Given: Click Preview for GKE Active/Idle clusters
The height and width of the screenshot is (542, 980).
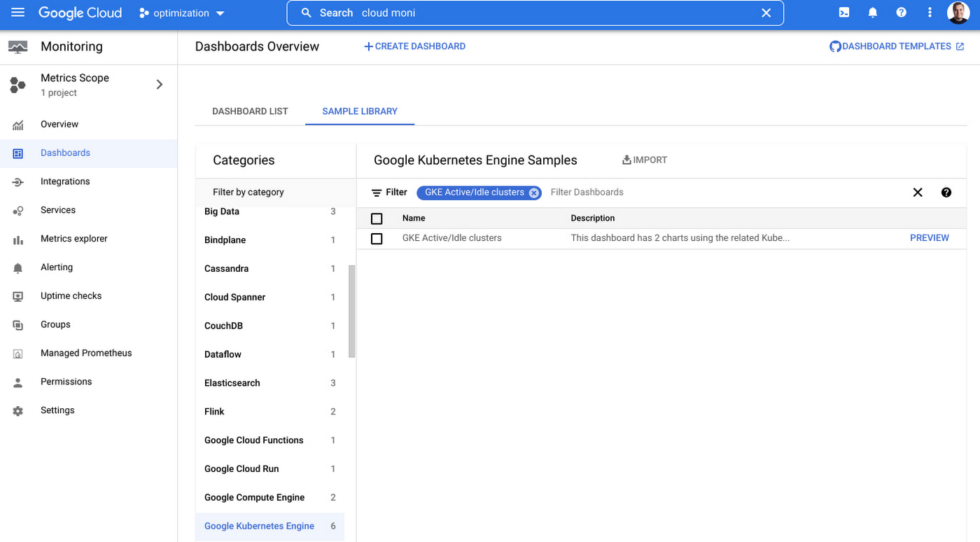Looking at the screenshot, I should [930, 238].
